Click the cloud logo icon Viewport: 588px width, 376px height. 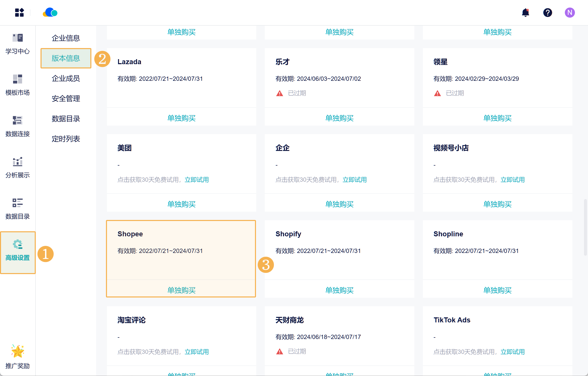tap(50, 12)
